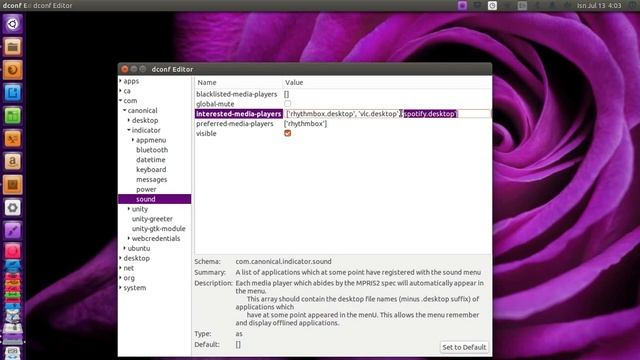Collapse the com tree node
640x360 pixels.
click(121, 100)
